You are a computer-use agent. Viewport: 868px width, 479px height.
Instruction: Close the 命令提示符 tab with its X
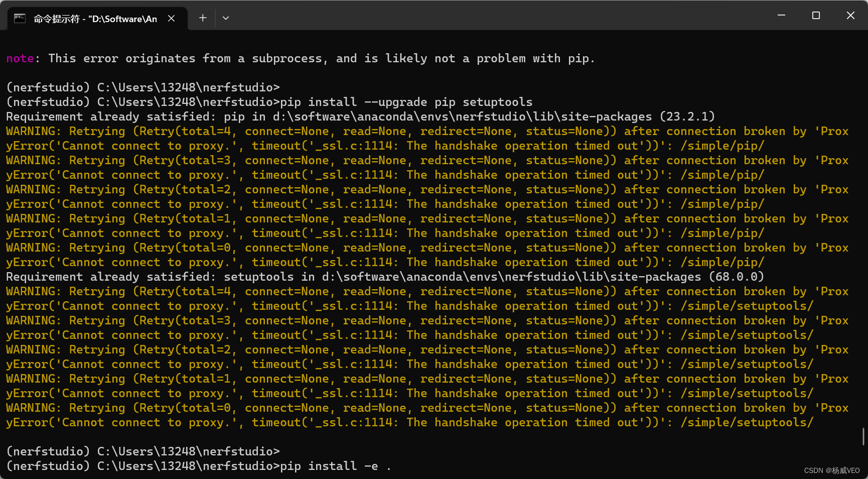pos(171,18)
